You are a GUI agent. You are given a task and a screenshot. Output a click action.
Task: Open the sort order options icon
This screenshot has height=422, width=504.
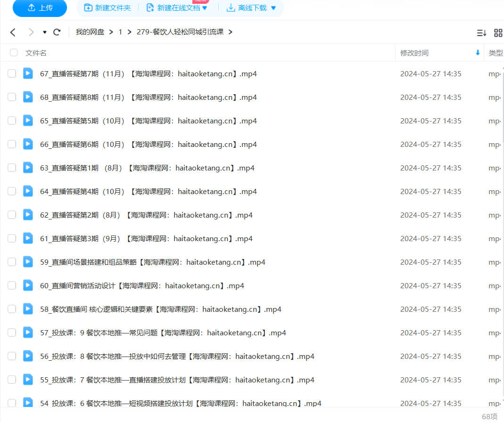(481, 33)
